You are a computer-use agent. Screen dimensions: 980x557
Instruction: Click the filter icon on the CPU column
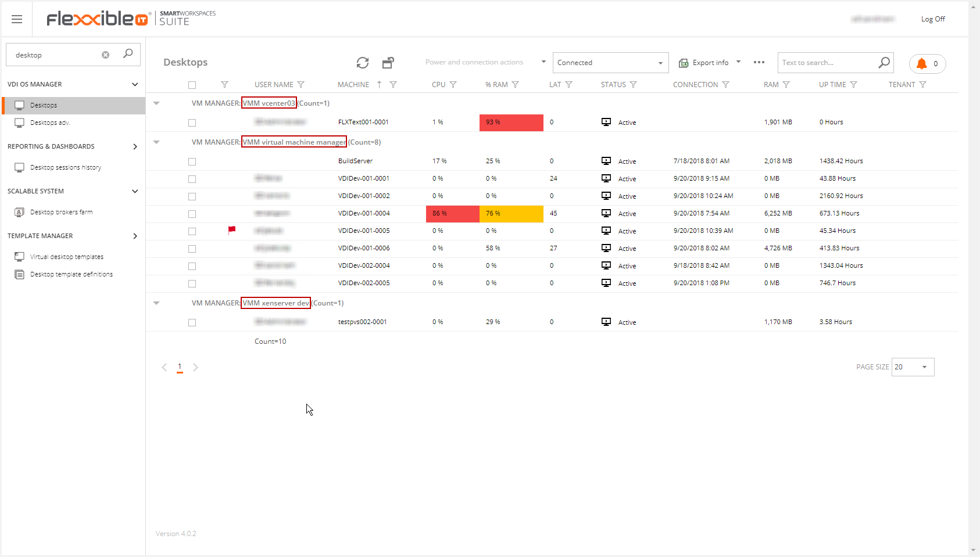[x=453, y=84]
